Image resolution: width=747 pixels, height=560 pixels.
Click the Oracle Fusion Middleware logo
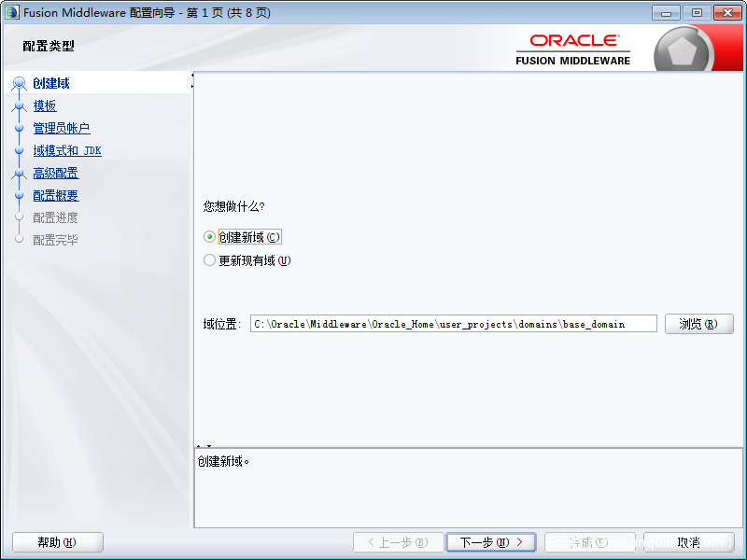(573, 49)
